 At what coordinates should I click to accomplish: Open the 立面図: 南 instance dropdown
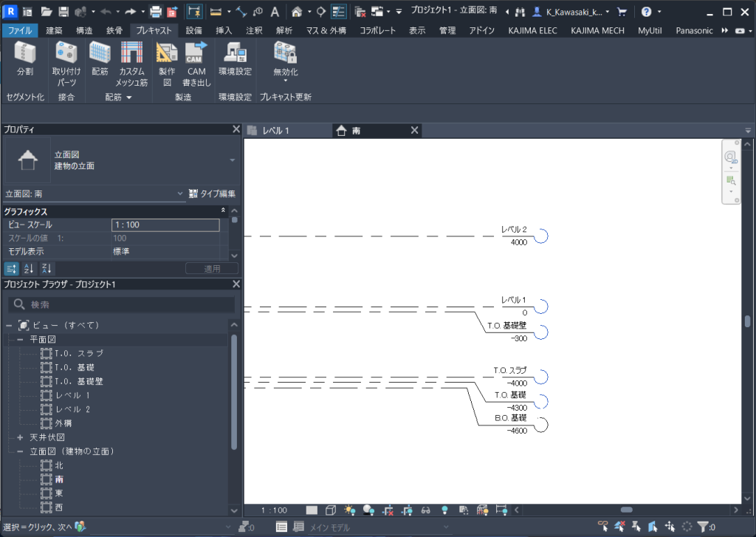pyautogui.click(x=181, y=194)
